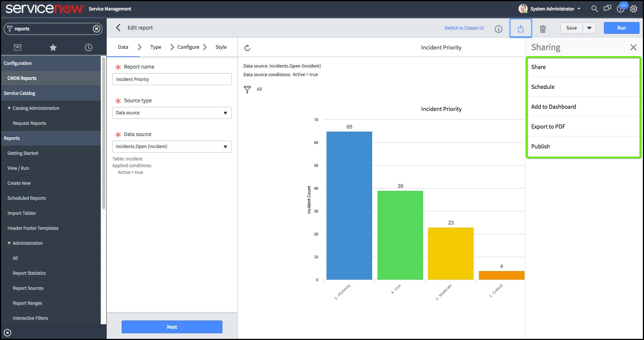Open the system settings gear

634,9
